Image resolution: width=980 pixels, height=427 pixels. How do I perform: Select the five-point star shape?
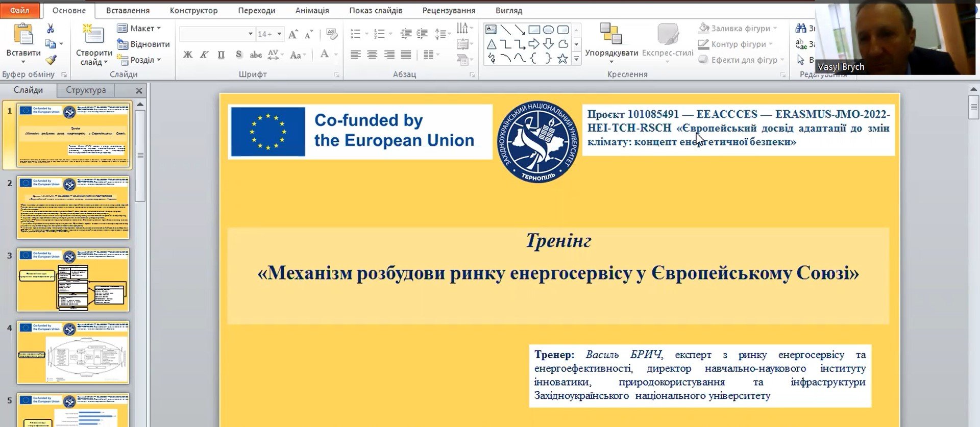pos(562,59)
